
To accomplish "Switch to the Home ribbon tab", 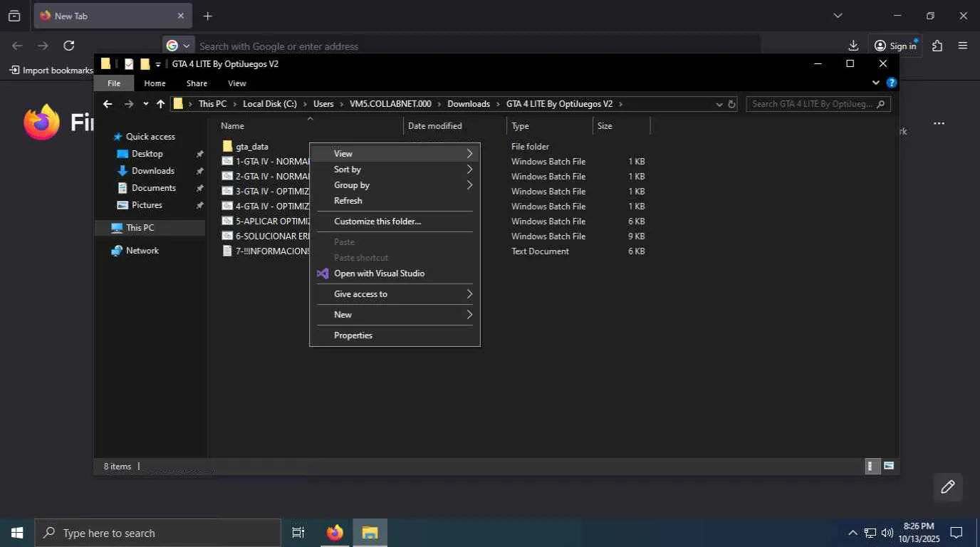I will pos(155,83).
